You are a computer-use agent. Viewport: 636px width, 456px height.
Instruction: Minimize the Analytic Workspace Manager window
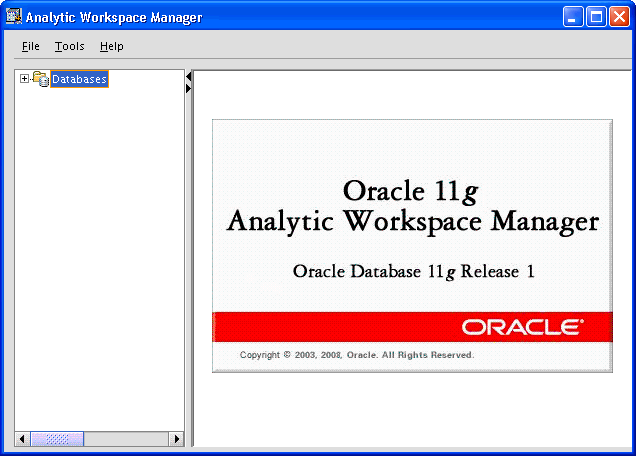click(x=573, y=17)
